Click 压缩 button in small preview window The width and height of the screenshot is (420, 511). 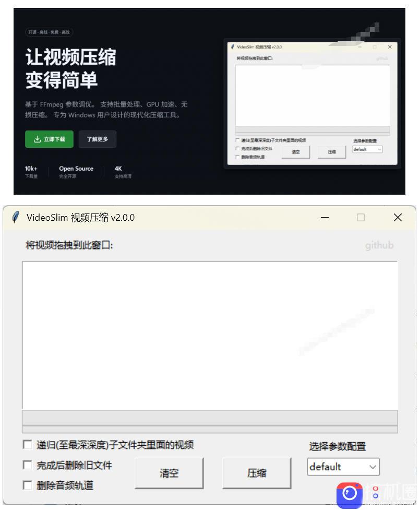(x=332, y=152)
